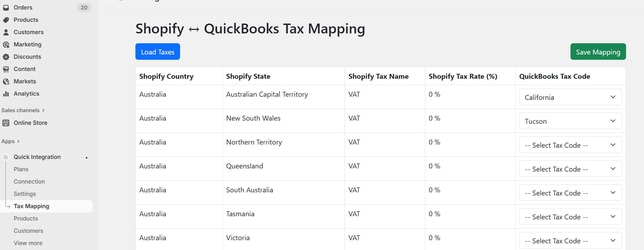Click the Analytics bar chart icon

point(6,94)
